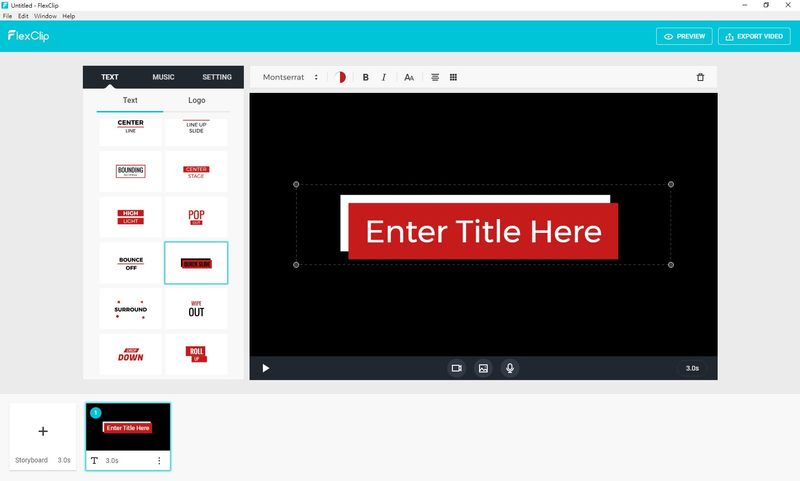The height and width of the screenshot is (481, 800).
Task: Choose the Bounce Off text style
Action: (131, 263)
